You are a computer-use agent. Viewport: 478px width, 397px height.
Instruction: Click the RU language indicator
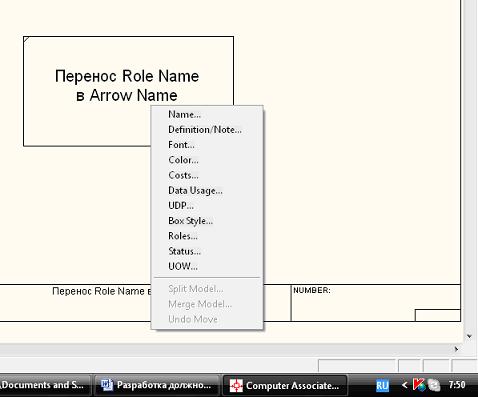[382, 386]
